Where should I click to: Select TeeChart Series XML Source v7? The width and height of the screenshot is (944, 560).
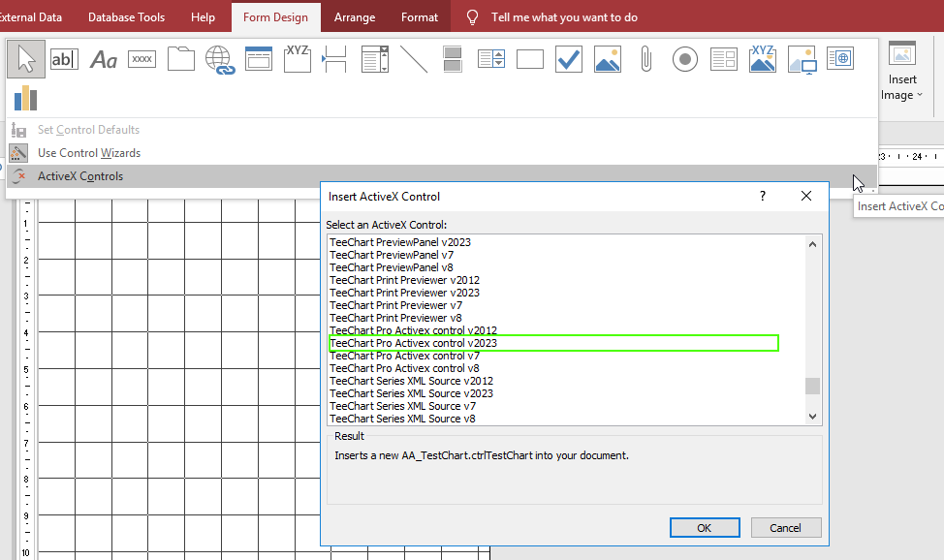403,406
